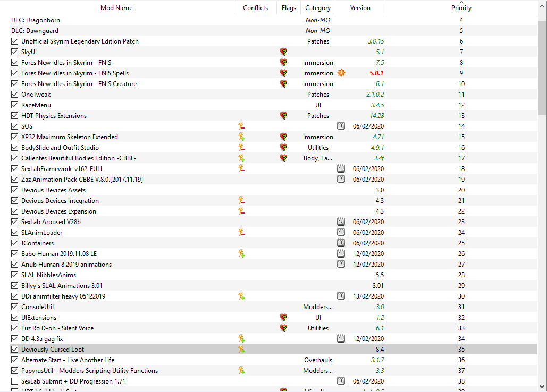Click conflict icon for PapyrusUtil
The width and height of the screenshot is (547, 392).
[241, 370]
